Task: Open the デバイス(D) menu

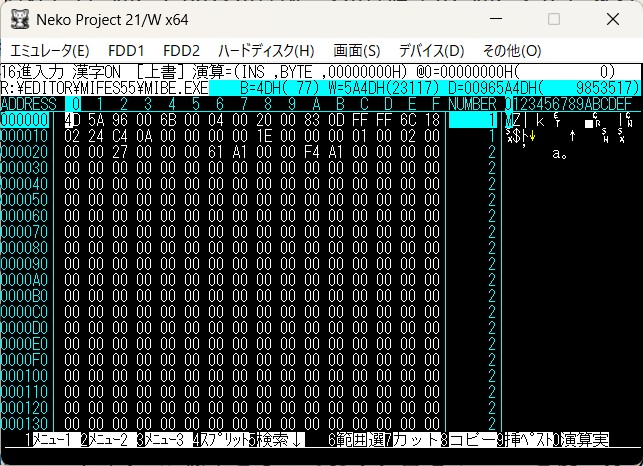Action: point(431,50)
